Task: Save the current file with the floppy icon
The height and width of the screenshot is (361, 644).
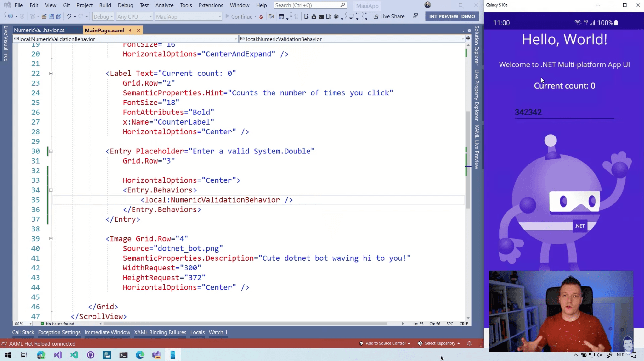Action: pyautogui.click(x=51, y=16)
